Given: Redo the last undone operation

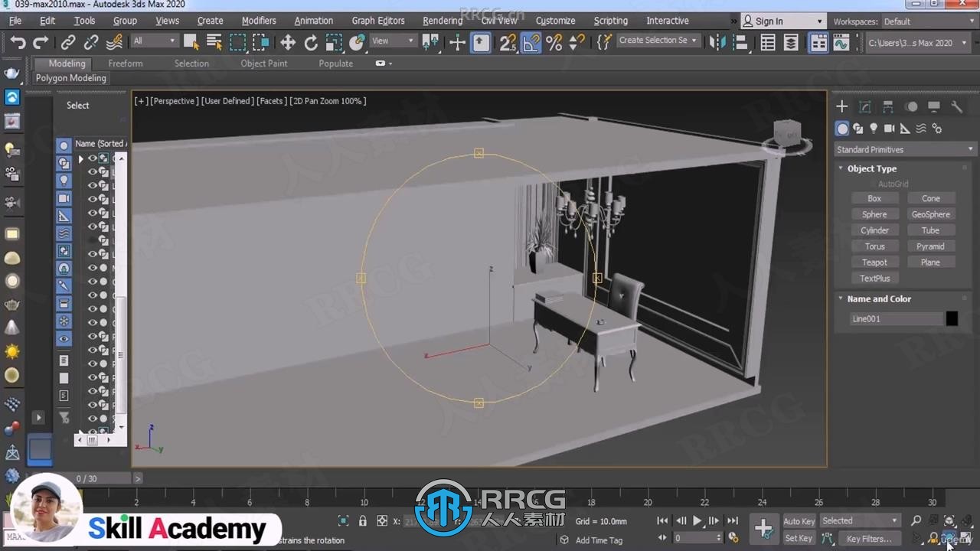Looking at the screenshot, I should (x=41, y=43).
